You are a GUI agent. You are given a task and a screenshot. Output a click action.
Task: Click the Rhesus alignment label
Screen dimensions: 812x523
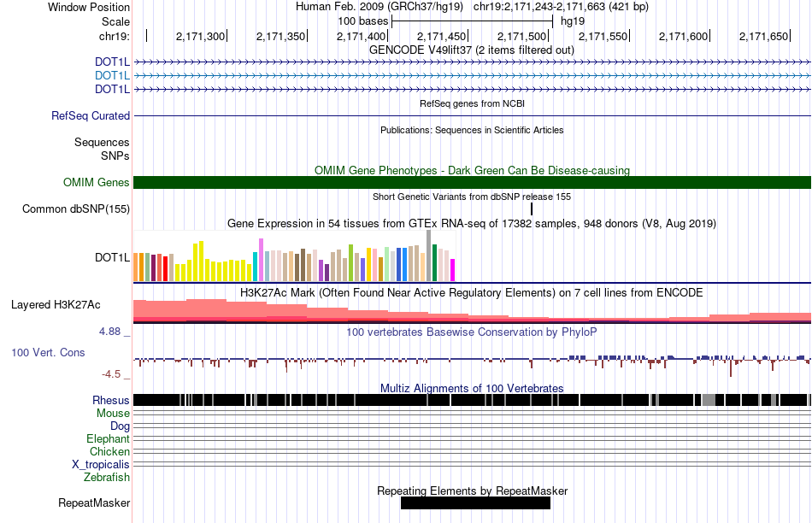[x=111, y=400]
